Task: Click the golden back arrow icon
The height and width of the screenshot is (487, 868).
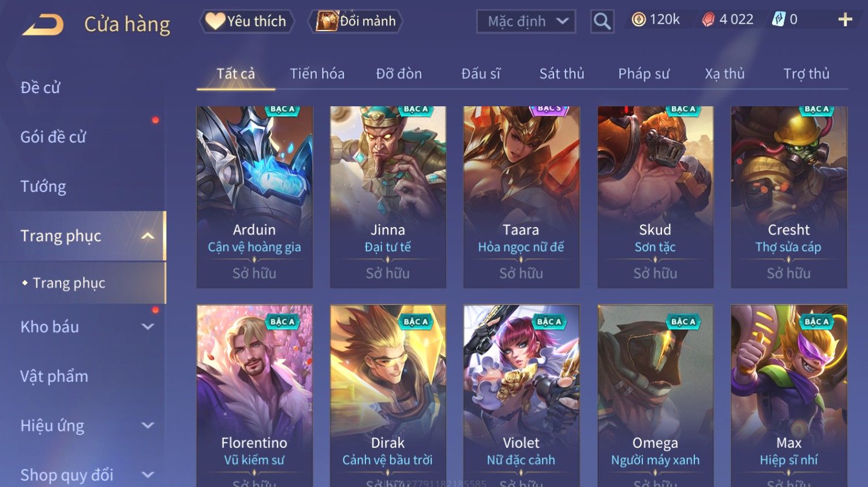Action: (43, 25)
